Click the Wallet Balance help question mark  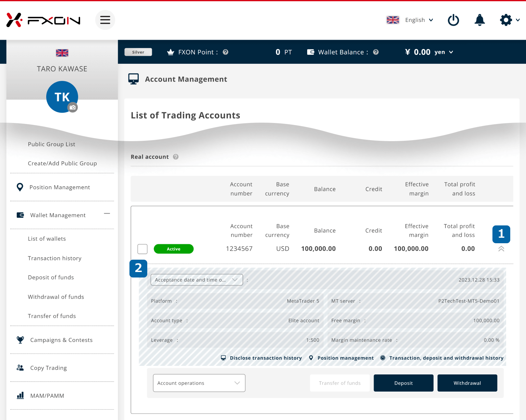pyautogui.click(x=376, y=52)
